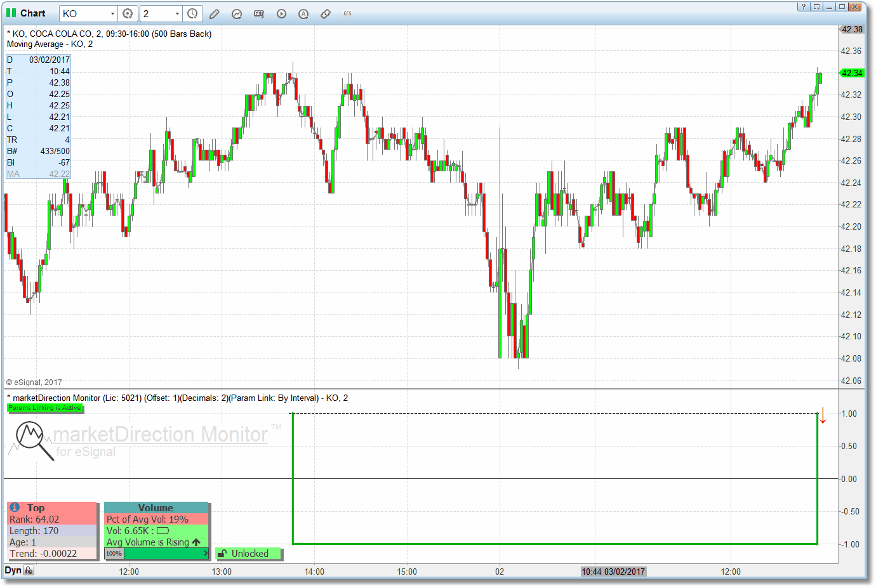Screen dimensions: 876x588
Task: Click the 42.38 top price label
Action: [852, 29]
